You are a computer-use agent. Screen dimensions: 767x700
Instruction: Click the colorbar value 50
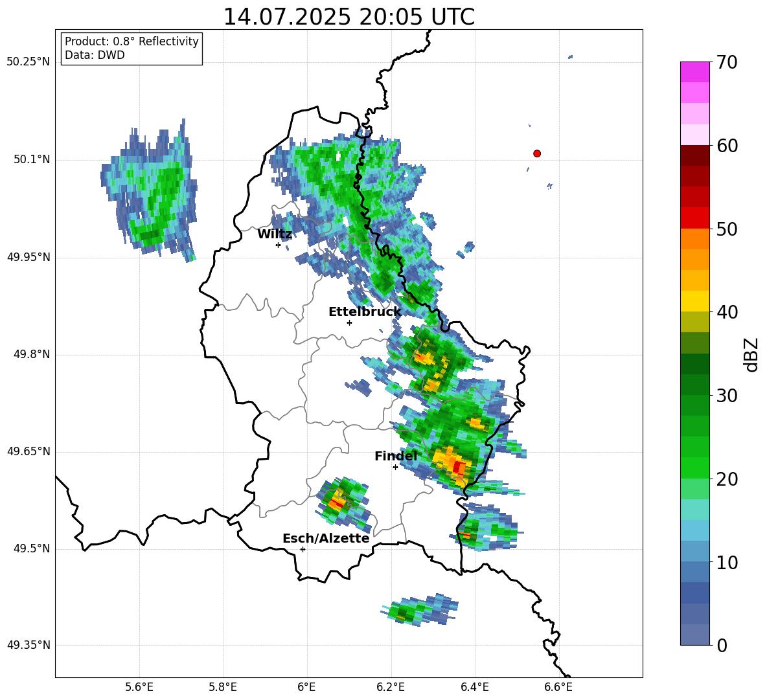(727, 229)
